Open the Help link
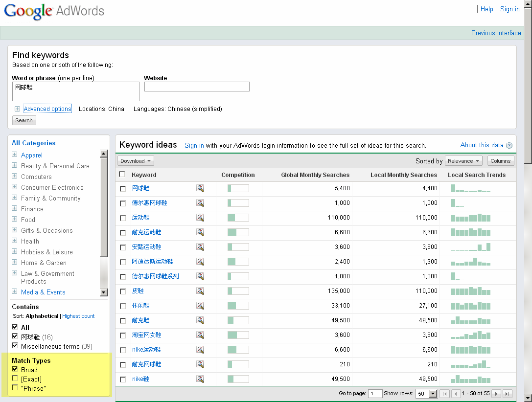 [487, 9]
